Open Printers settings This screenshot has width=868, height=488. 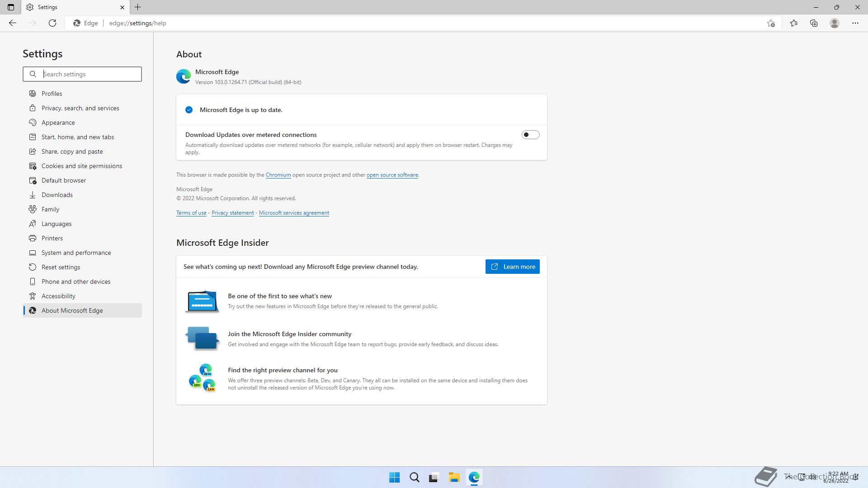(x=82, y=238)
